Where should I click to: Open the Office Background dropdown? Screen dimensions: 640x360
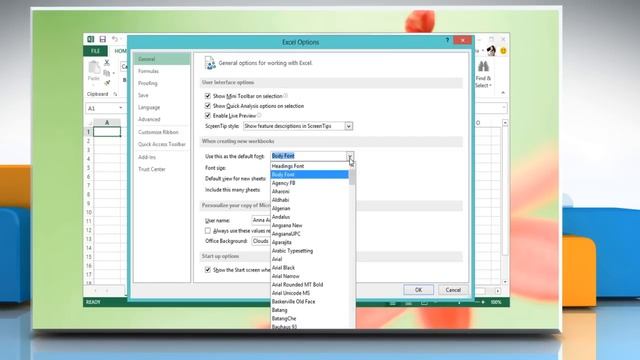coord(261,241)
